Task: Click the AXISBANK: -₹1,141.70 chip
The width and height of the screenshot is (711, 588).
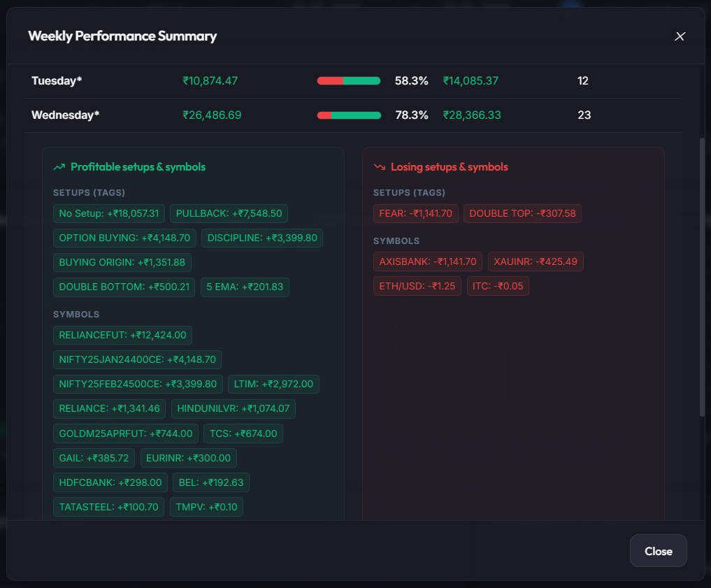Action: (x=428, y=261)
